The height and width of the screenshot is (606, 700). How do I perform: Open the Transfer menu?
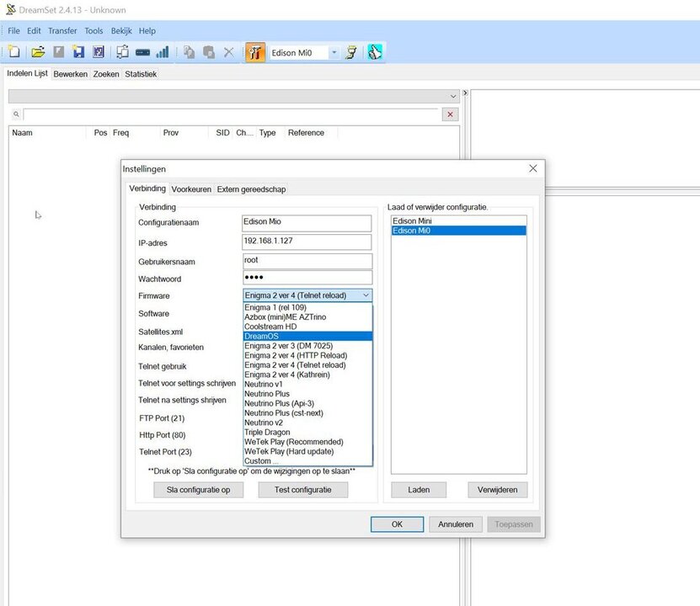[x=61, y=30]
